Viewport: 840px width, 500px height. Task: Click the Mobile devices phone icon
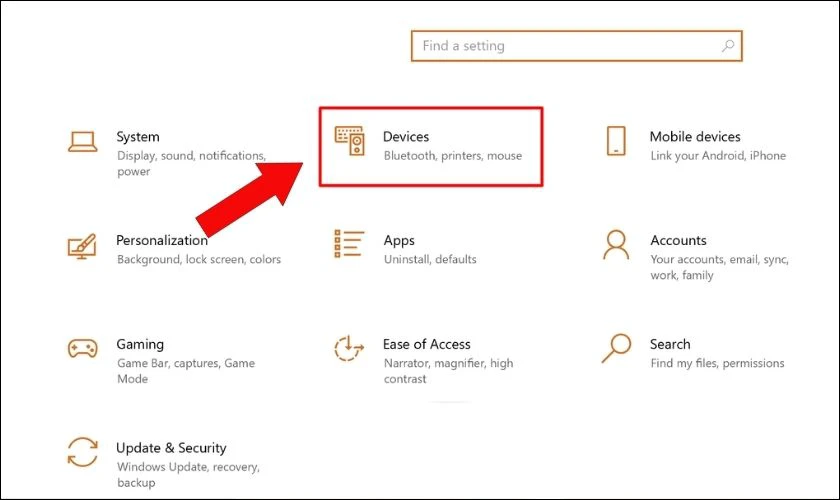(x=616, y=141)
